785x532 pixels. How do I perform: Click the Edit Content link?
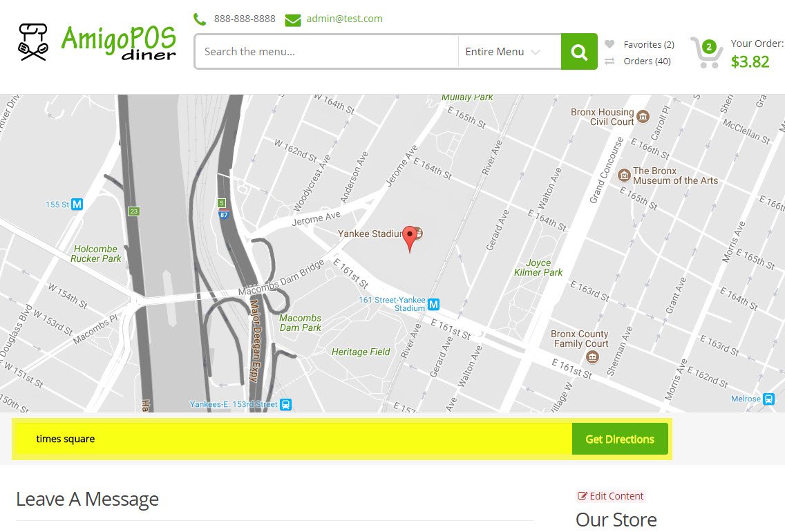611,496
